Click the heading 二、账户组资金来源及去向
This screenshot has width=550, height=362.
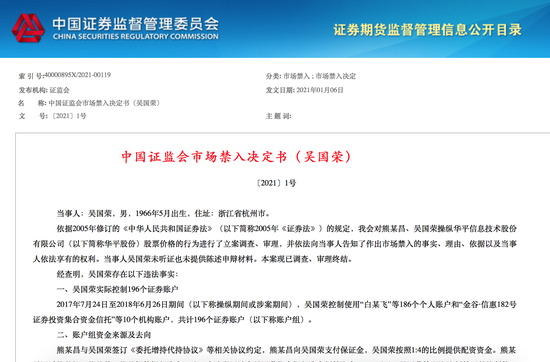click(x=104, y=335)
